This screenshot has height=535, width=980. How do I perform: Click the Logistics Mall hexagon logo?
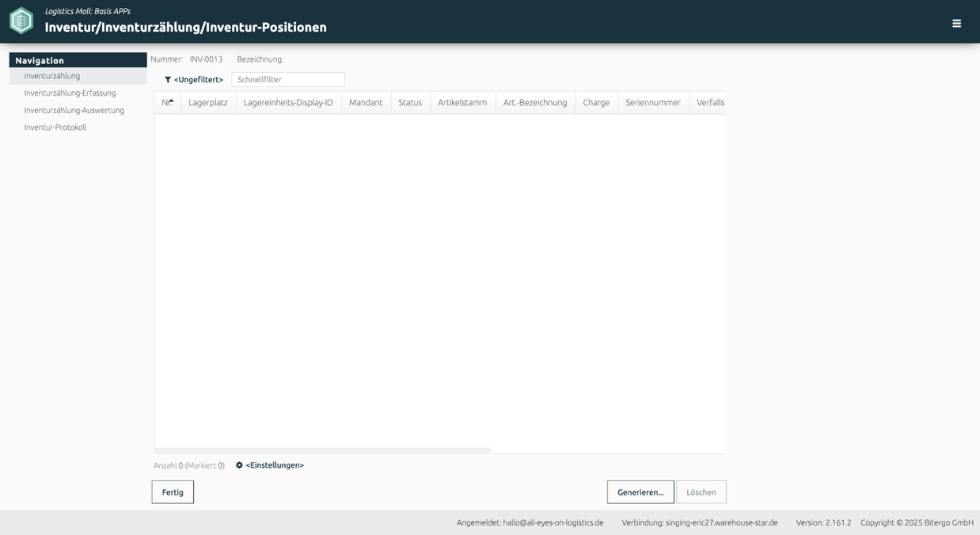coord(21,21)
